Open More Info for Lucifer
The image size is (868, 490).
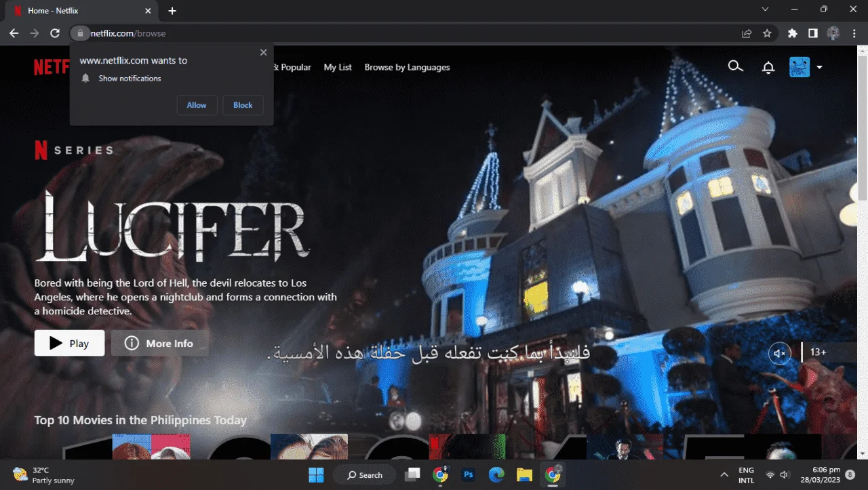point(159,343)
